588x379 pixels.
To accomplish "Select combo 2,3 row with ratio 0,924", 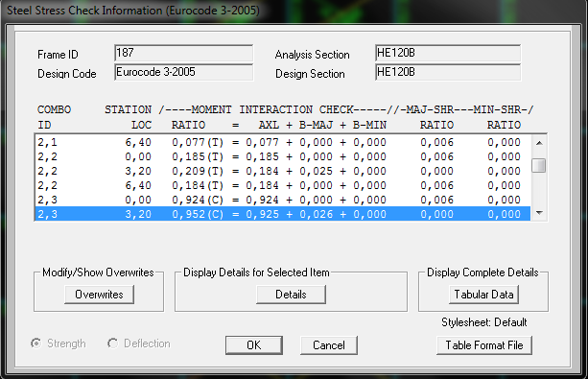I will (283, 200).
